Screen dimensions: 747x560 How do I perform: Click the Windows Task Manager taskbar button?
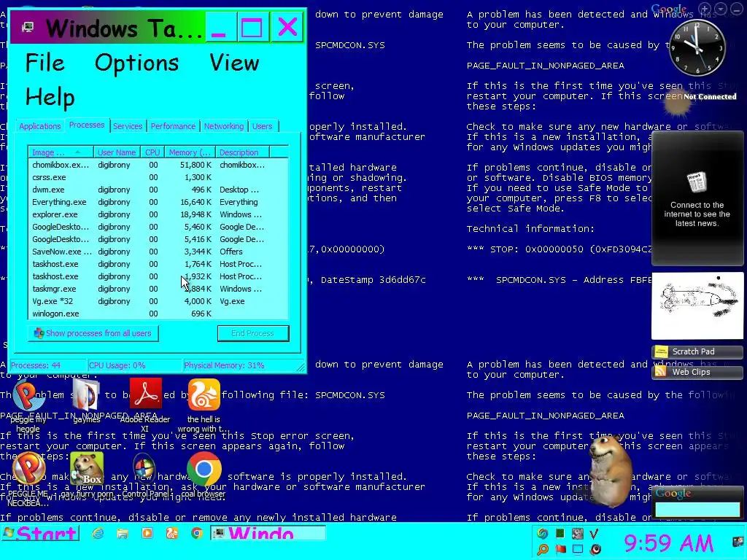click(x=268, y=533)
